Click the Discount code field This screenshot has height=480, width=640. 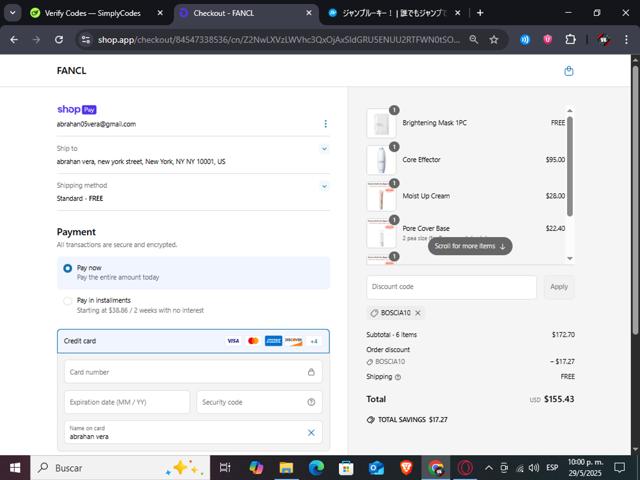point(451,287)
